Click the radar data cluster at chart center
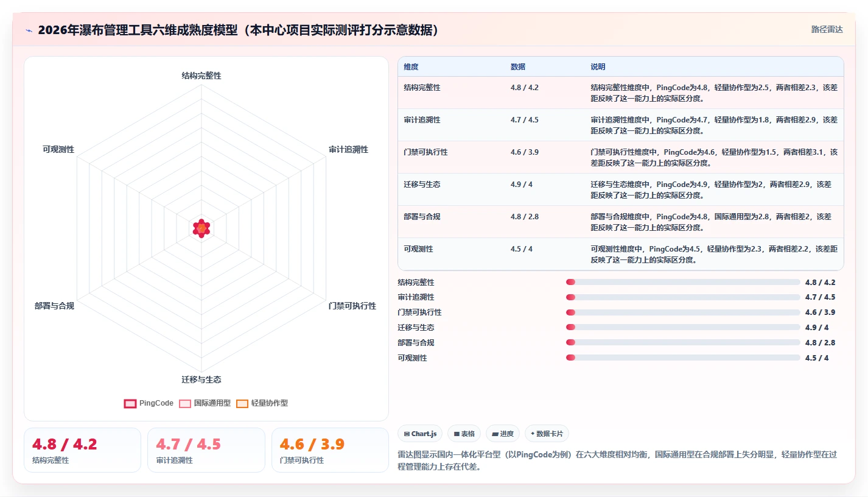Screen dimensions: 868x497 pos(201,228)
